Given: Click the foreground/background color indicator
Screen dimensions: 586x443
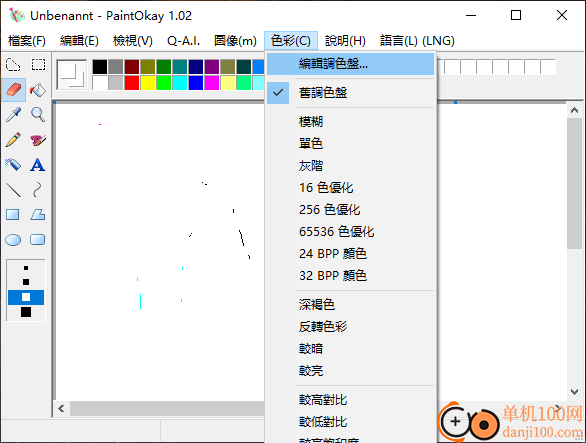Looking at the screenshot, I should coord(72,75).
